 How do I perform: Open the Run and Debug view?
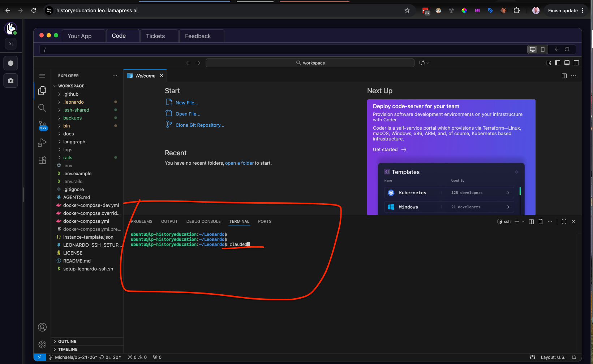point(42,143)
